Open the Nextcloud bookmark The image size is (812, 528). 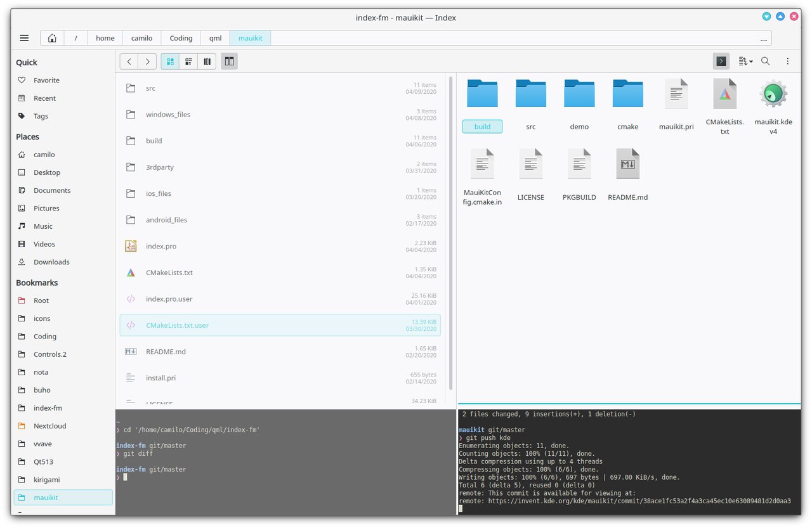63,426
